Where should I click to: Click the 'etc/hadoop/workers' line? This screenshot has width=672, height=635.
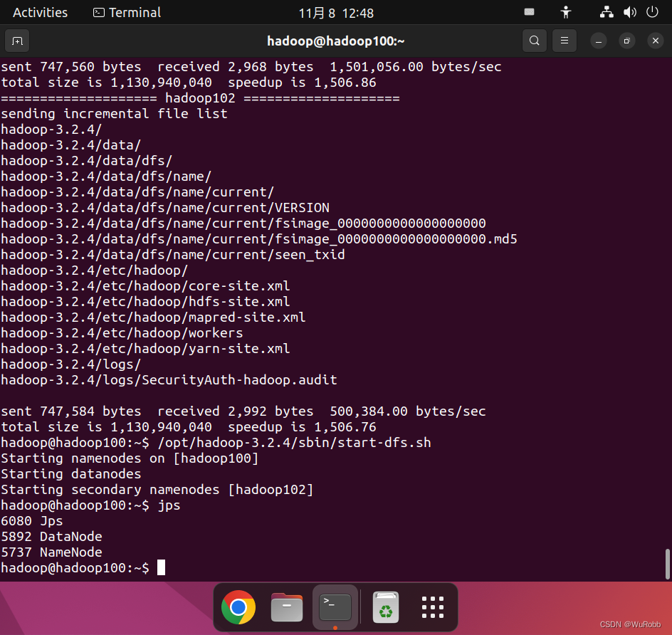coord(122,333)
